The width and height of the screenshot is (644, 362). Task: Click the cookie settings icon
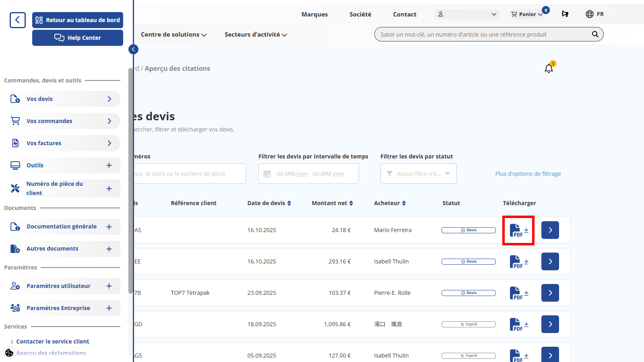[x=9, y=353]
